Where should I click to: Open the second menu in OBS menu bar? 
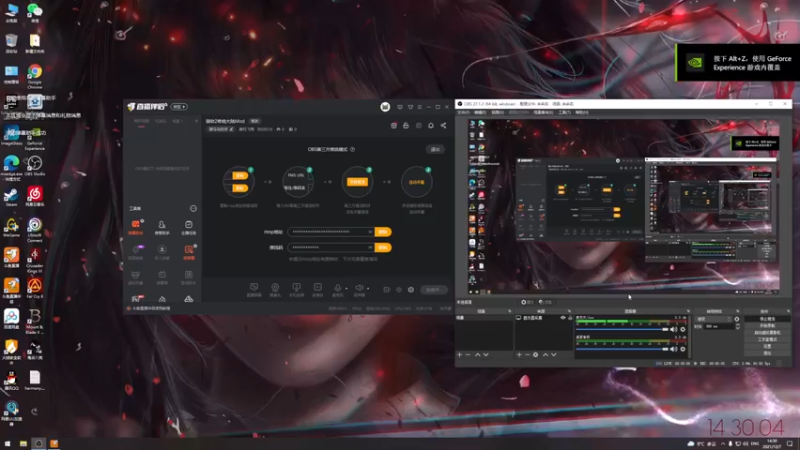point(480,113)
